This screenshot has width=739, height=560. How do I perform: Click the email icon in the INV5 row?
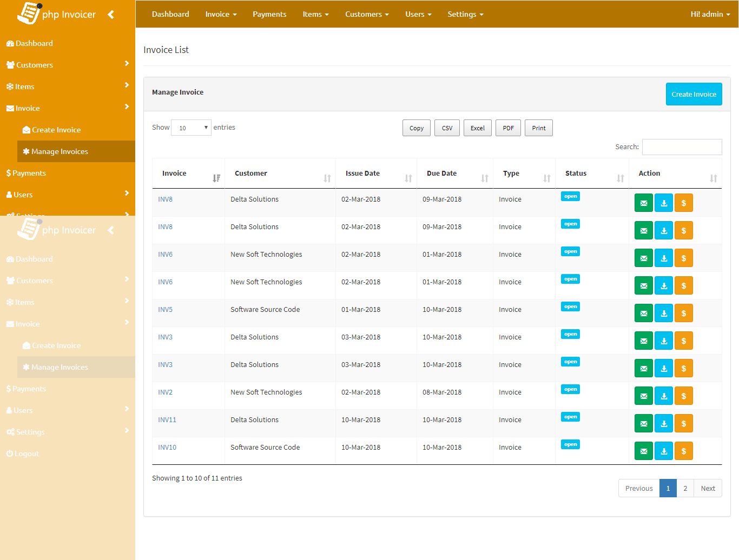643,314
